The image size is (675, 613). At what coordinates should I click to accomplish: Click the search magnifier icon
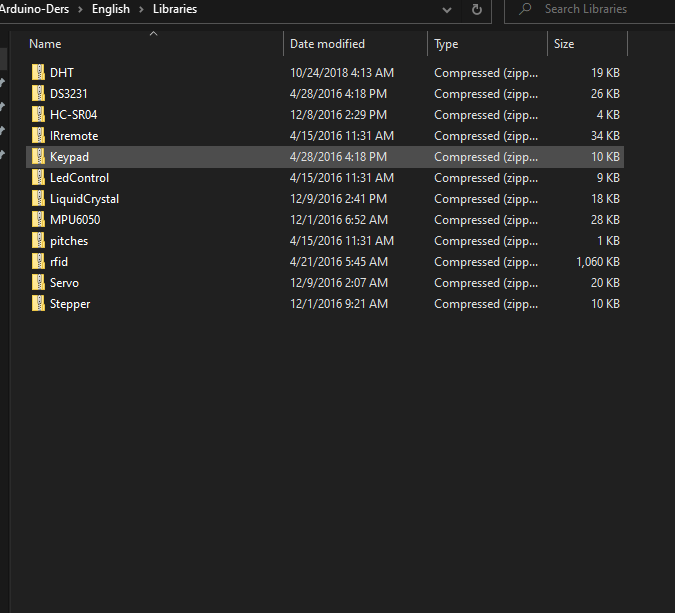pos(525,9)
